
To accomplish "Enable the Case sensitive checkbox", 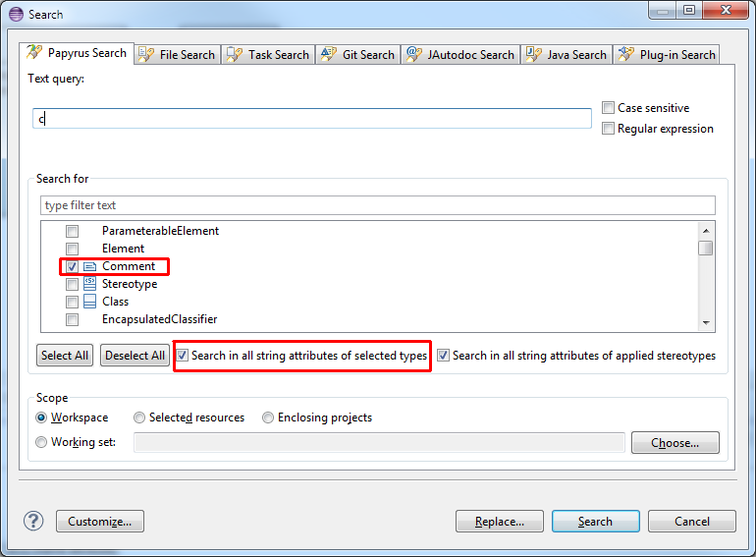I will point(608,107).
